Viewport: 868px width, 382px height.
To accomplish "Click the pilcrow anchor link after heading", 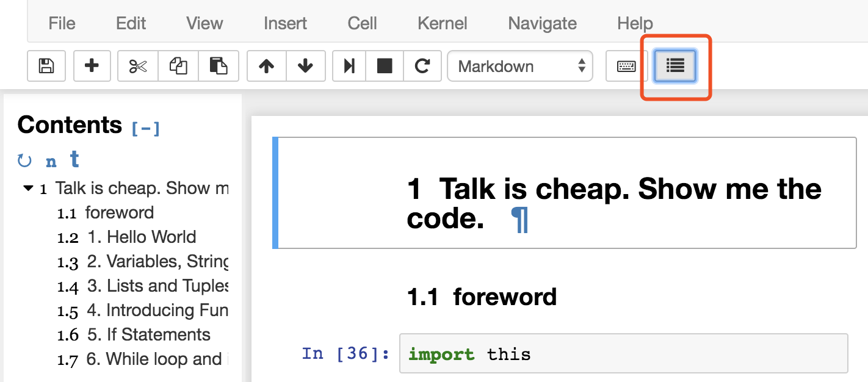I will [x=519, y=220].
